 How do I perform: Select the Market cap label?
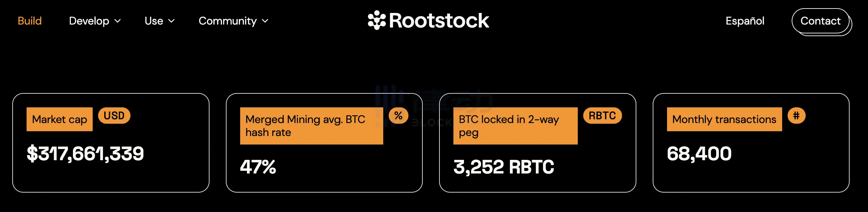pos(60,119)
